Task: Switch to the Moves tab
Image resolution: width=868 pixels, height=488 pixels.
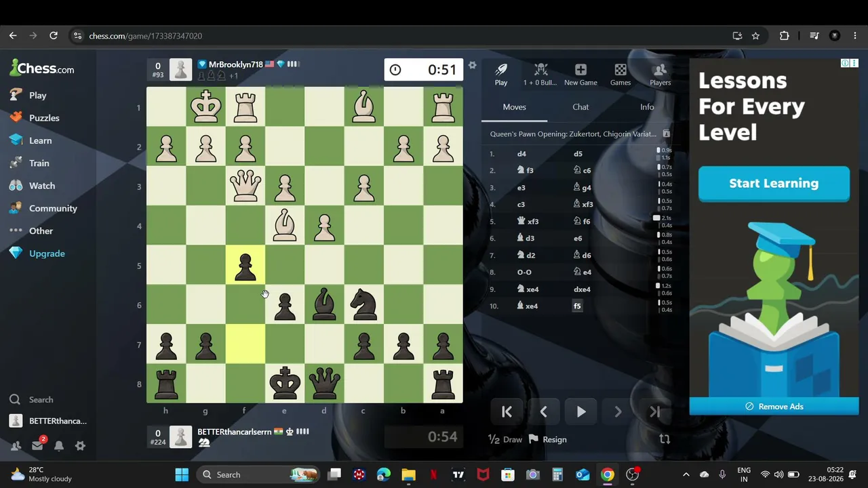Action: click(x=514, y=107)
